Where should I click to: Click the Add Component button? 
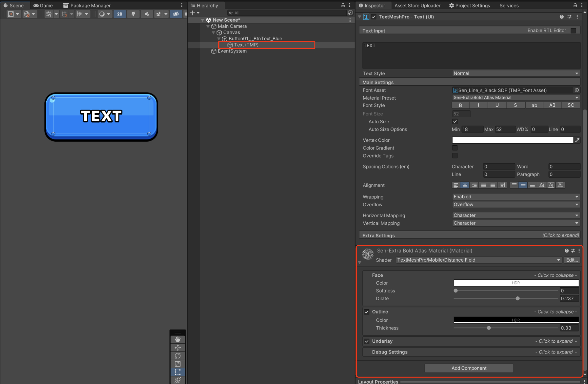pyautogui.click(x=469, y=368)
